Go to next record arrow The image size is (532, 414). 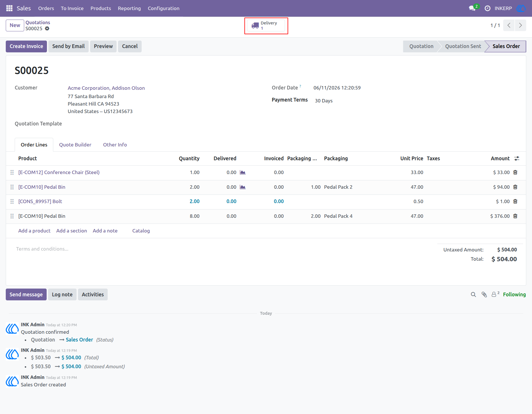click(x=520, y=25)
